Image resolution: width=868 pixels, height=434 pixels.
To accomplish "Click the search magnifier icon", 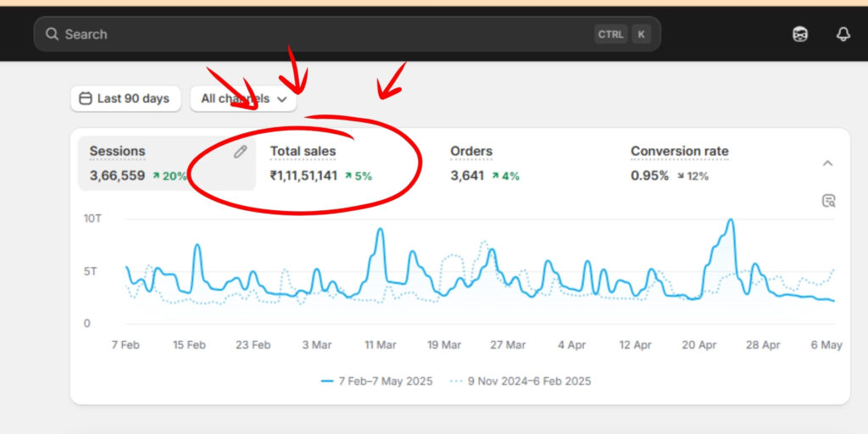I will click(53, 35).
